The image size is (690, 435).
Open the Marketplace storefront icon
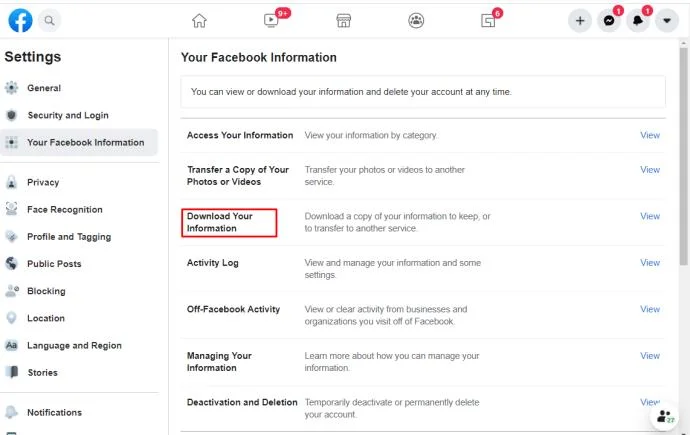coord(344,20)
